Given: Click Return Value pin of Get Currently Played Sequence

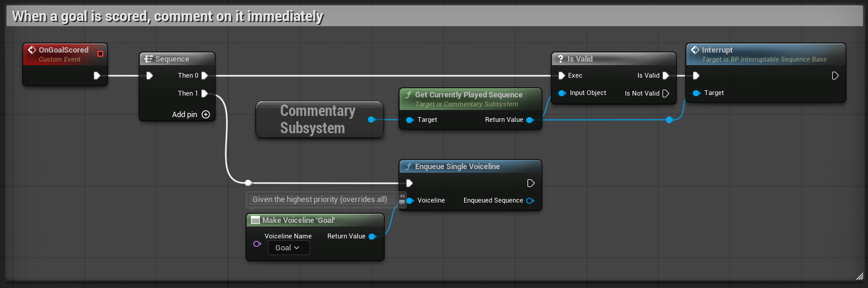Looking at the screenshot, I should (x=529, y=120).
